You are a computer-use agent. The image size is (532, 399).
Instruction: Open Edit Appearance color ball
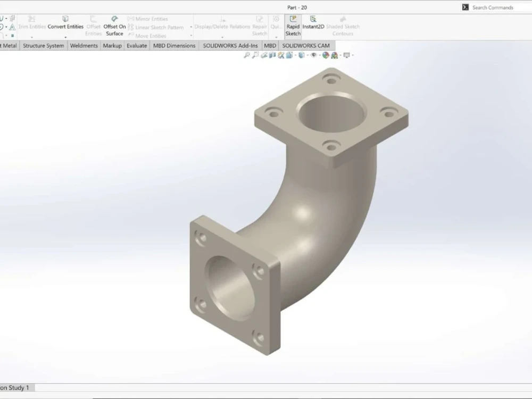point(326,55)
